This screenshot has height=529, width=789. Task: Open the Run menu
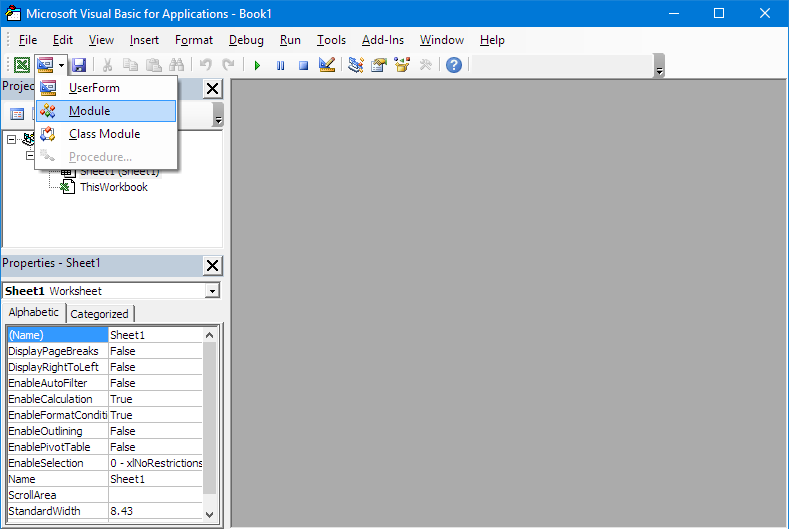(x=290, y=40)
